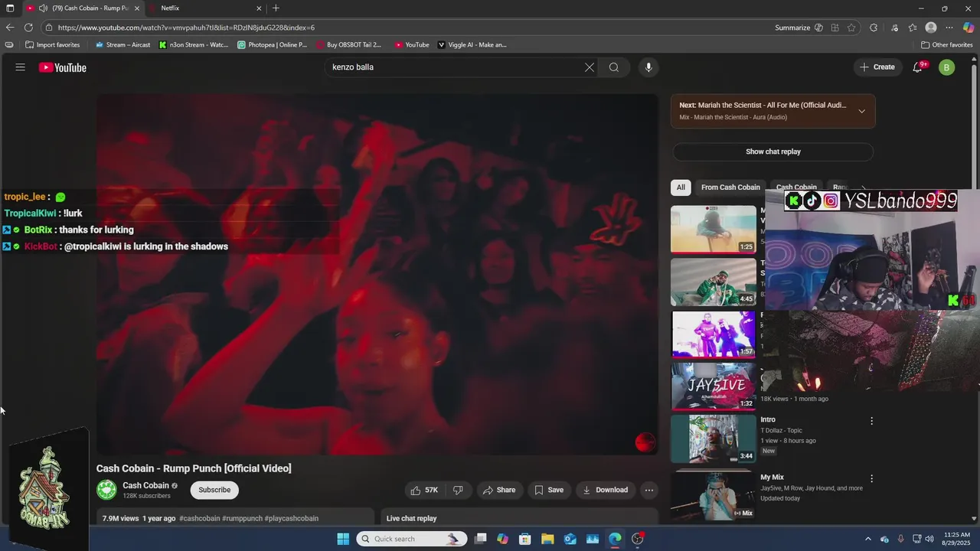Screen dimensions: 980x551
Task: Switch to the Netflix tab
Action: pyautogui.click(x=207, y=8)
